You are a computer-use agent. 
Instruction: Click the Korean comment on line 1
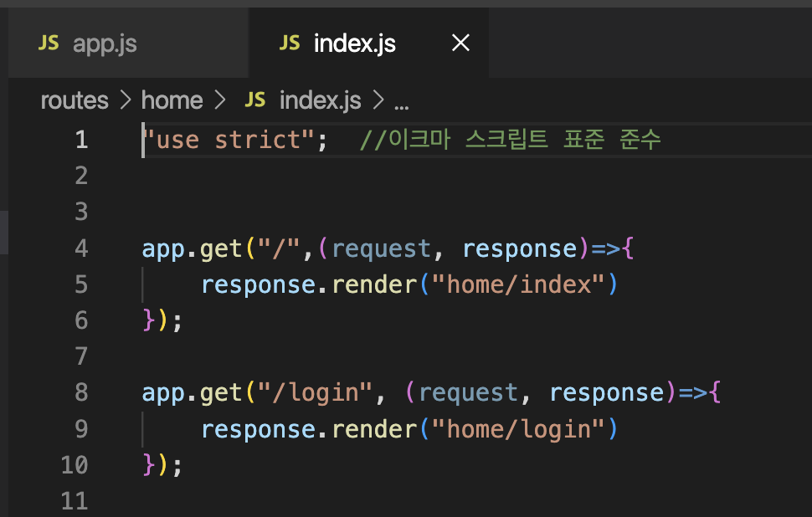pyautogui.click(x=510, y=140)
